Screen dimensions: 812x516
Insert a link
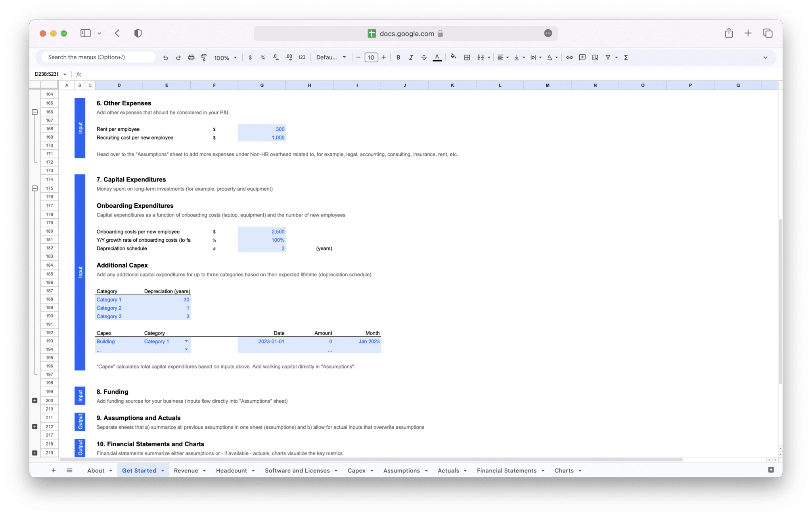569,57
